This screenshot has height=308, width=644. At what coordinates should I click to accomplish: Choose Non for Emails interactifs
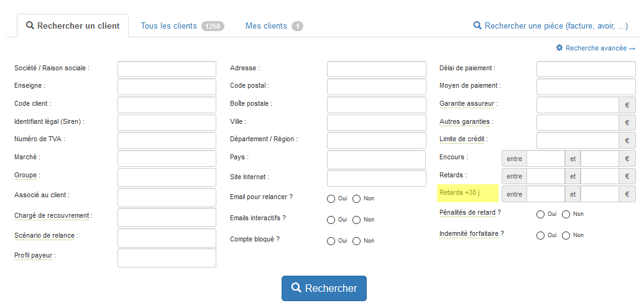(356, 220)
